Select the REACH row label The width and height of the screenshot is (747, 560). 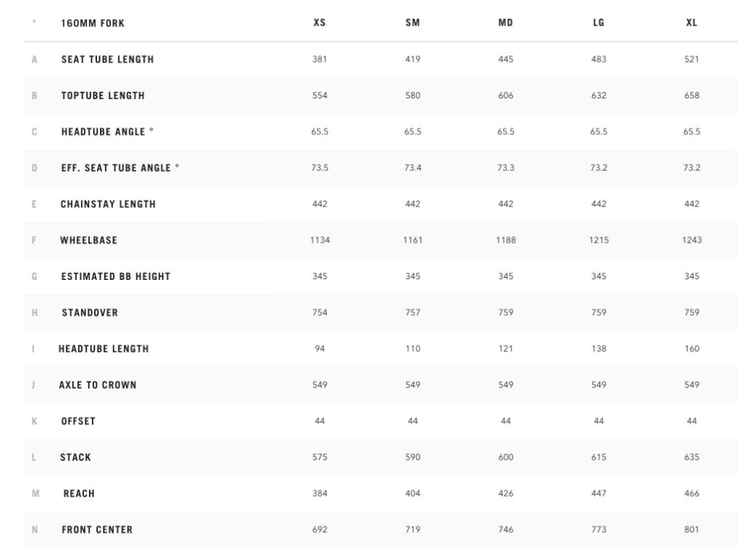point(79,494)
